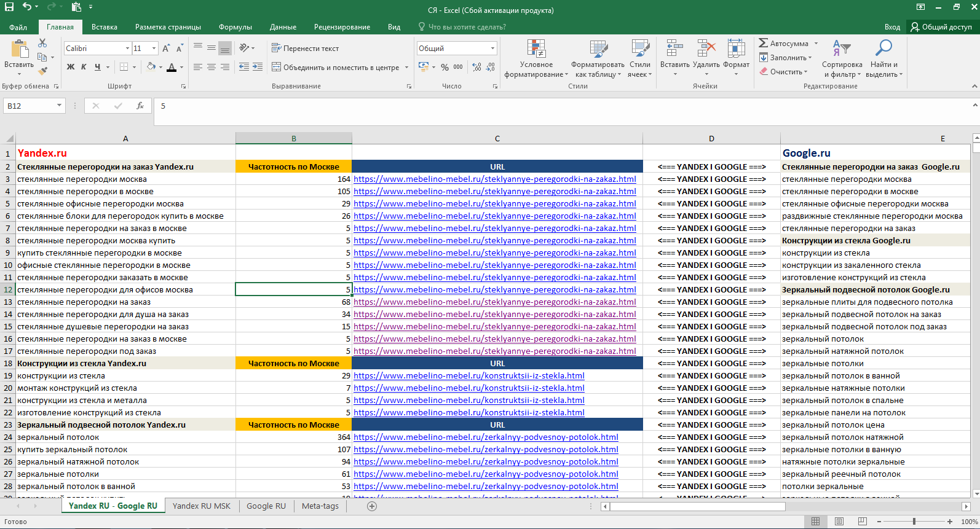Open zerkalnyy-podvesnoy-potolok.html link in row 24
The image size is (980, 529).
tap(486, 437)
